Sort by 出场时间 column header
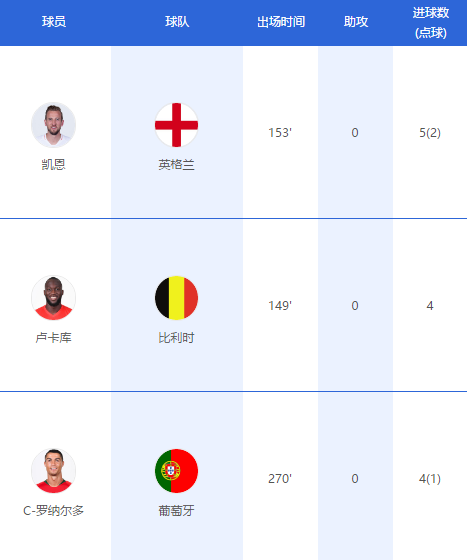 point(281,22)
